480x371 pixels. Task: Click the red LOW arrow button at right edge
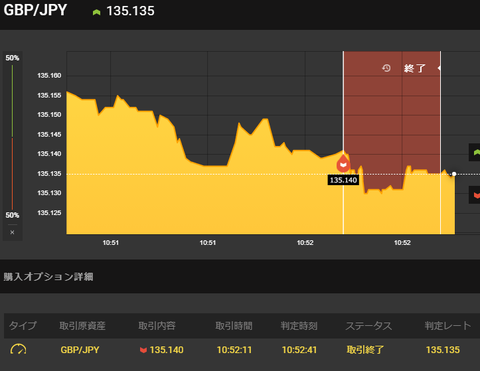tap(475, 195)
